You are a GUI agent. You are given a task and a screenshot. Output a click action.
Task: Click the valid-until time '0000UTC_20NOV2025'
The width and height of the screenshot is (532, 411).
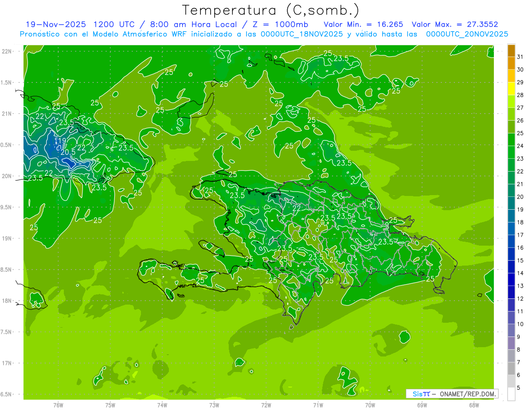(x=467, y=34)
